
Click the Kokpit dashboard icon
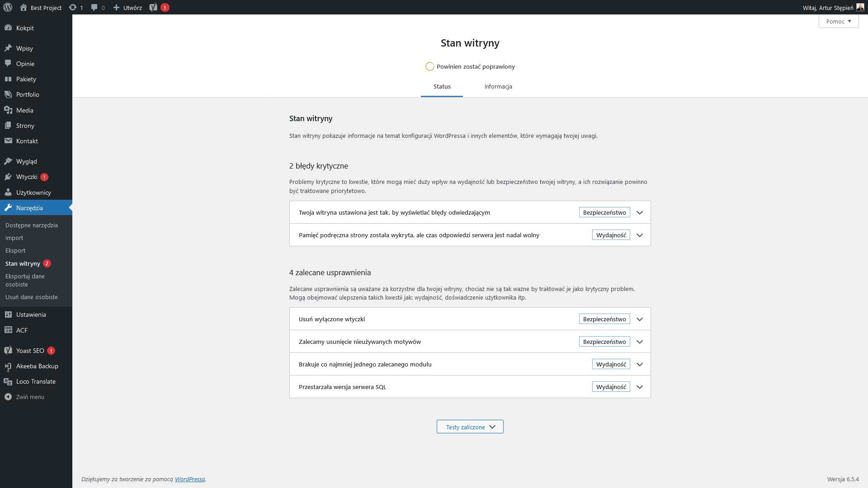pos(8,28)
